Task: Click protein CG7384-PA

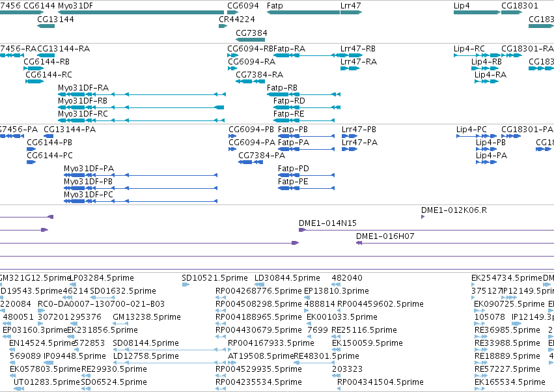Action: (251, 162)
